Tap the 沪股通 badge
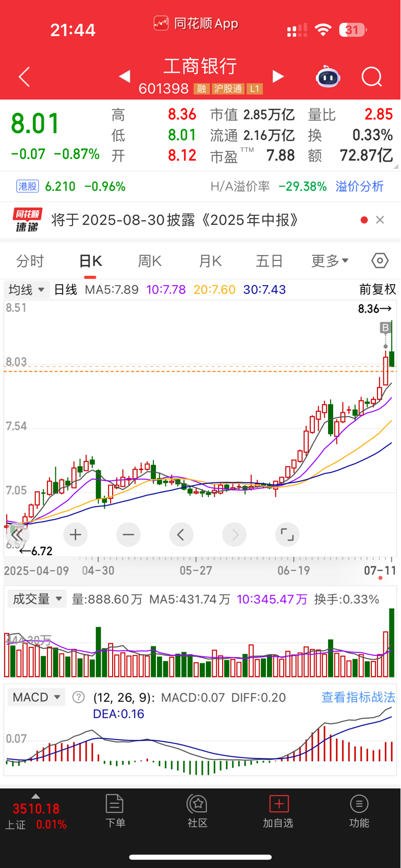The width and height of the screenshot is (401, 868). point(228,89)
